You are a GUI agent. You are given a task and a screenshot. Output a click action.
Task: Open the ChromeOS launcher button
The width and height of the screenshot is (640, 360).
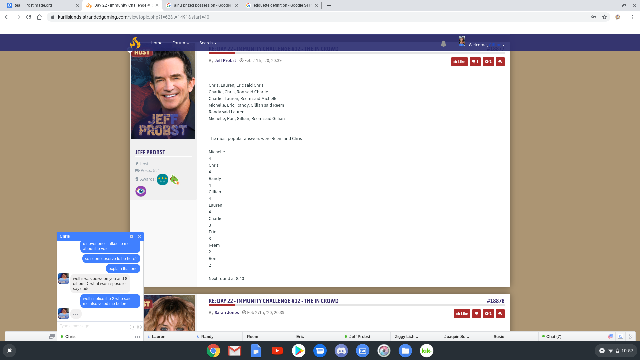9,350
